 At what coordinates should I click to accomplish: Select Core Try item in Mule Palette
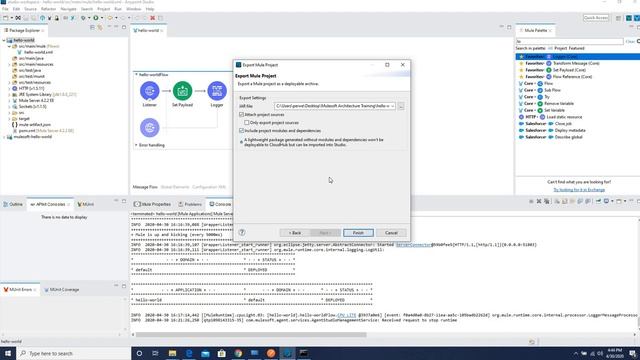coord(547,97)
